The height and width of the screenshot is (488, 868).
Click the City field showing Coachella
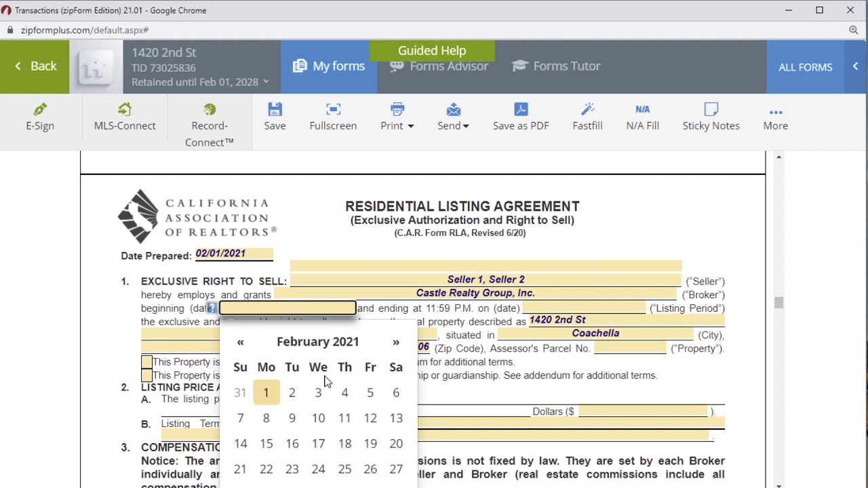tap(595, 334)
